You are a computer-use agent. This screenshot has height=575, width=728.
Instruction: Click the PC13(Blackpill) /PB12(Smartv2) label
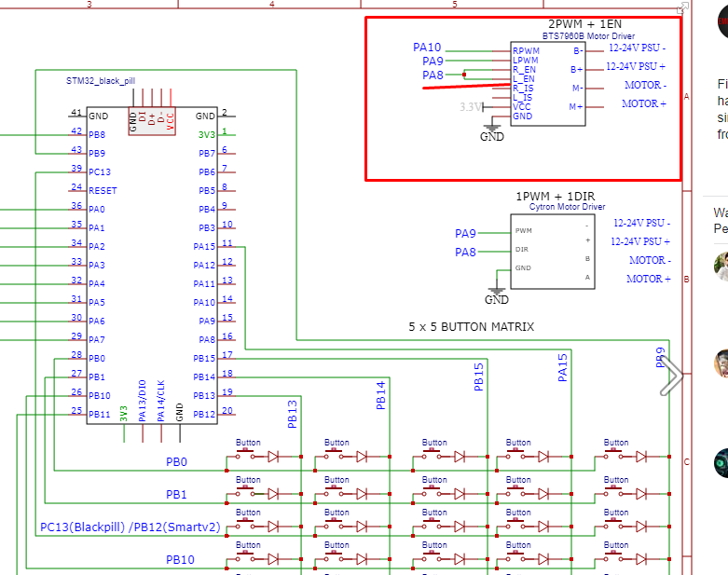coord(130,527)
